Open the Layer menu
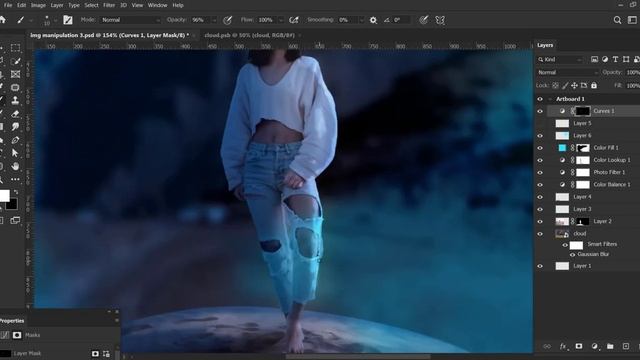Screen dimensions: 640x360 coord(57,5)
